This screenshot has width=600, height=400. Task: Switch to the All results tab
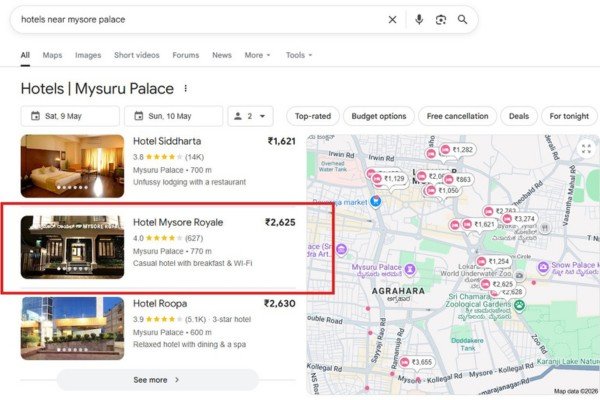[25, 55]
